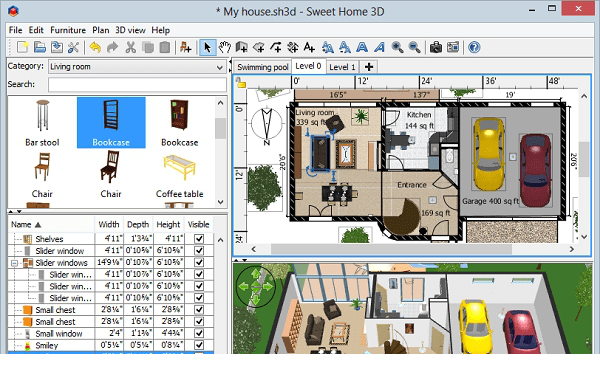Cut the selection with the scissors icon
This screenshot has width=600, height=368.
coord(130,47)
